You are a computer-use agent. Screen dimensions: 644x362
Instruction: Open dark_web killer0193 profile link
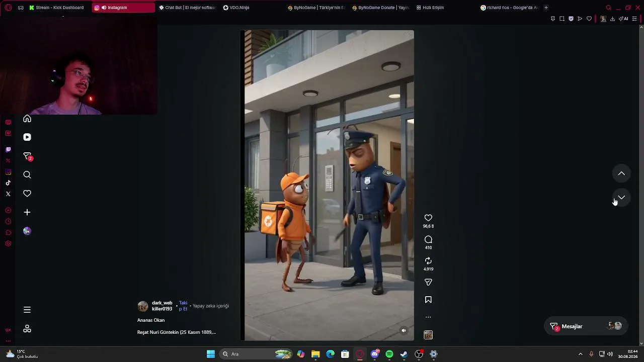(162, 306)
